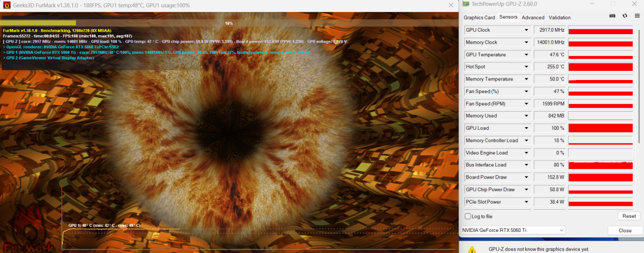
Task: Expand the GPU Chip Power Draw dropdown
Action: click(527, 190)
